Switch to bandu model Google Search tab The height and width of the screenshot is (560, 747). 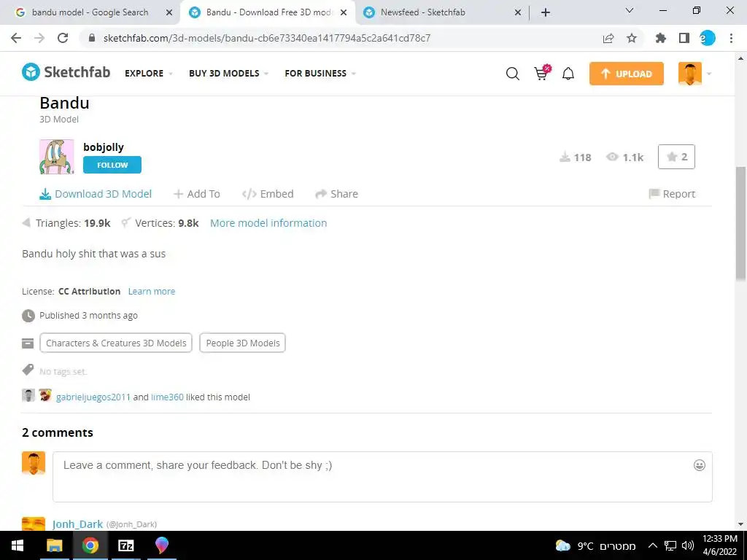(90, 12)
